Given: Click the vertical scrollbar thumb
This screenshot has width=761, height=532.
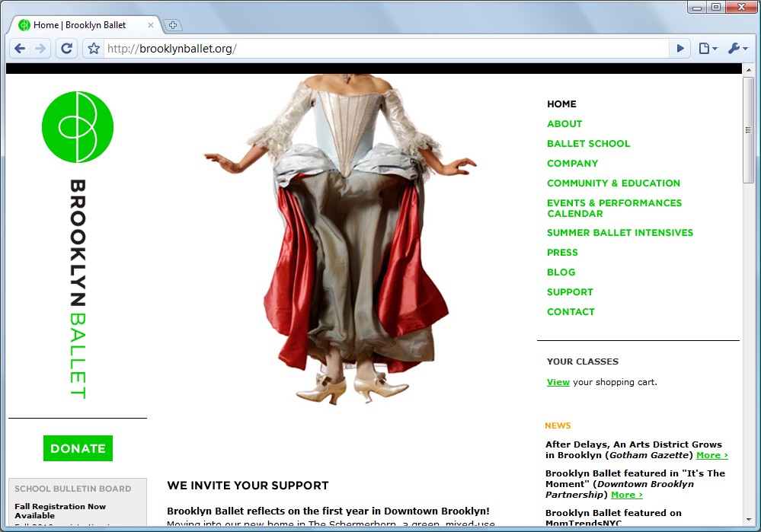Looking at the screenshot, I should tap(748, 130).
